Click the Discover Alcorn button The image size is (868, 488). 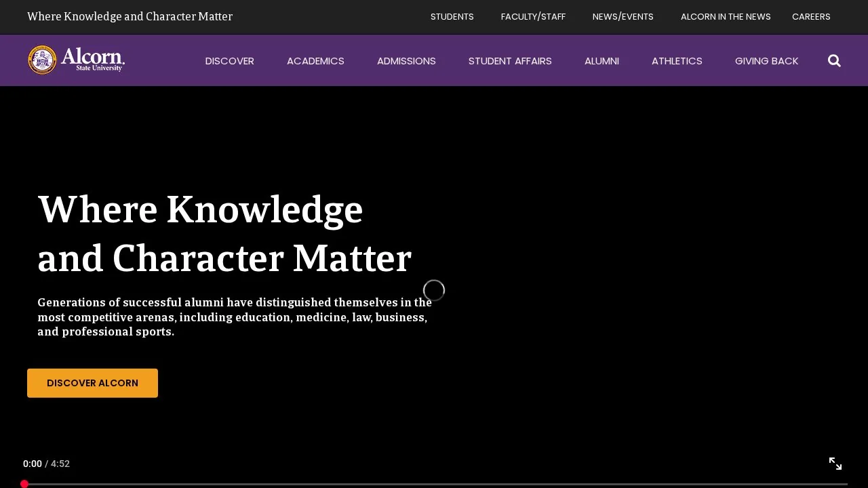pyautogui.click(x=92, y=383)
